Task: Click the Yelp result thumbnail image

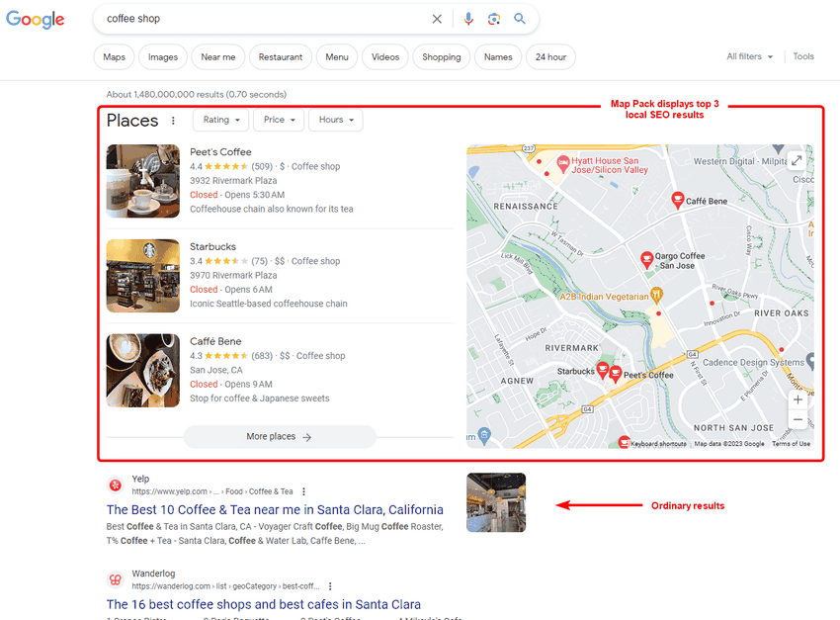Action: point(496,502)
